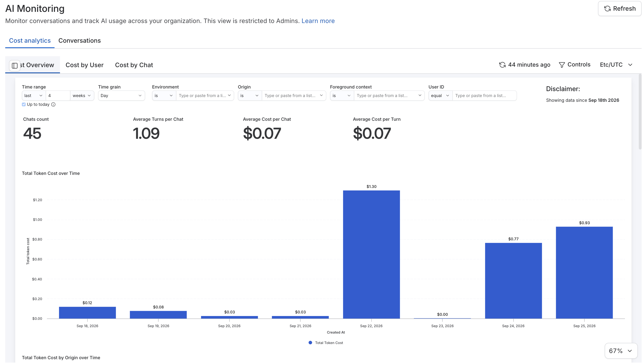Click the Chats count value 45

coord(32,133)
